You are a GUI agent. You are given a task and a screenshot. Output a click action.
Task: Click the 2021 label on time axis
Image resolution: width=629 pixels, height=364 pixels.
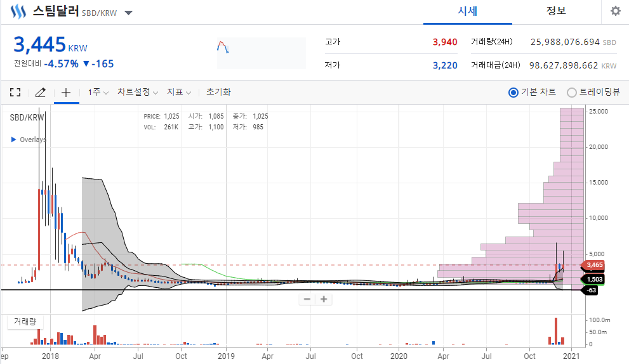pyautogui.click(x=571, y=356)
